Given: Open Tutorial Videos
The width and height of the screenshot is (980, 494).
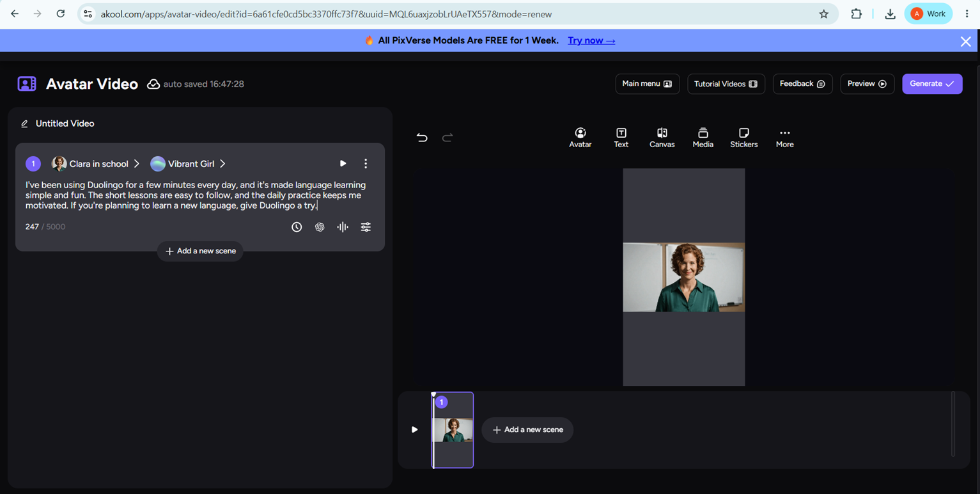Looking at the screenshot, I should coord(726,84).
